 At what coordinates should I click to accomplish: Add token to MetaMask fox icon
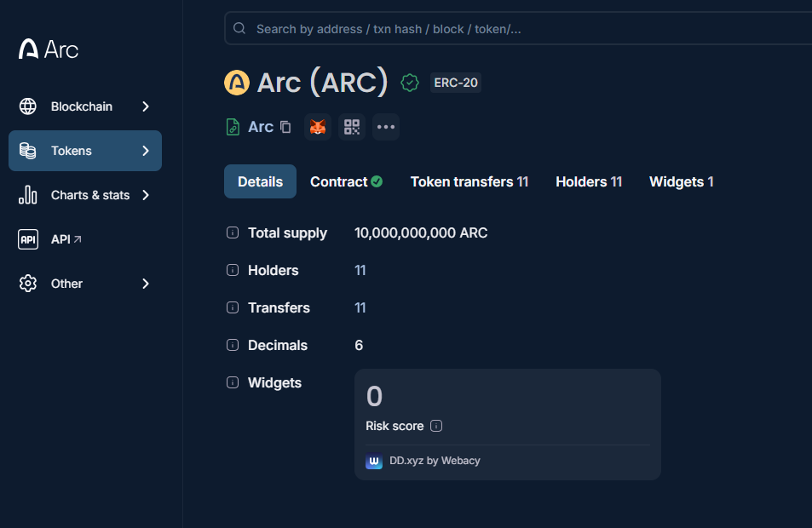[318, 127]
